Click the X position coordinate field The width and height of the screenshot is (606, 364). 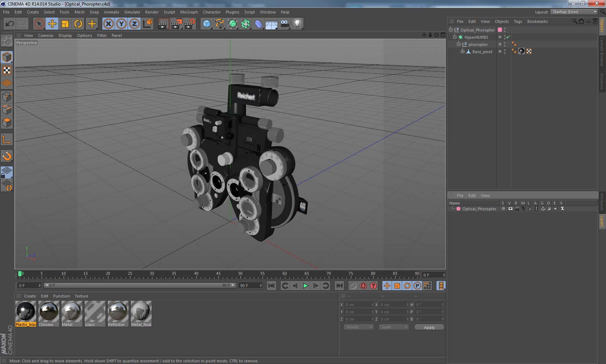point(359,305)
